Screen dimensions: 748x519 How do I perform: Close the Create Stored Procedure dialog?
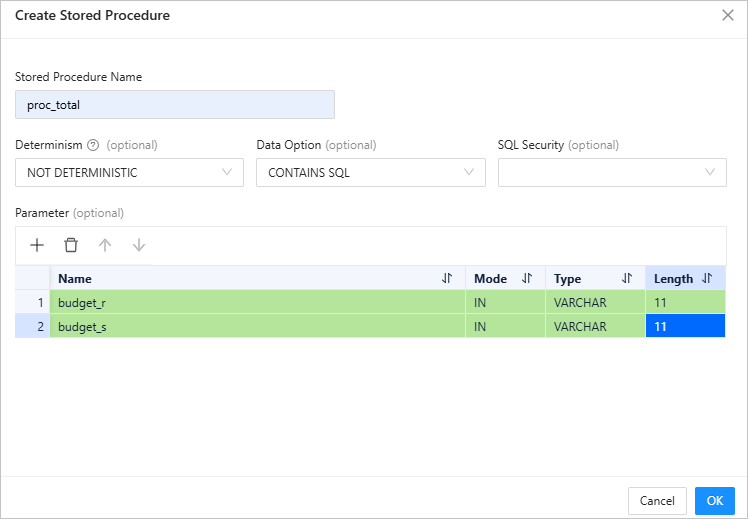(x=728, y=16)
